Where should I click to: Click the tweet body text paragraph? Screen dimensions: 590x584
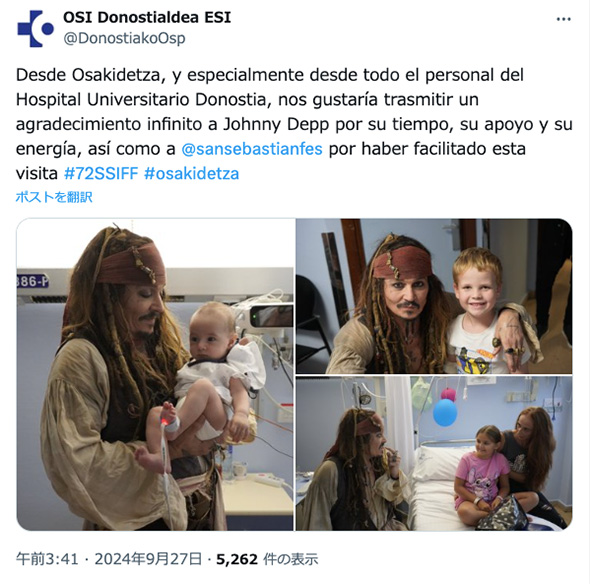point(294,124)
